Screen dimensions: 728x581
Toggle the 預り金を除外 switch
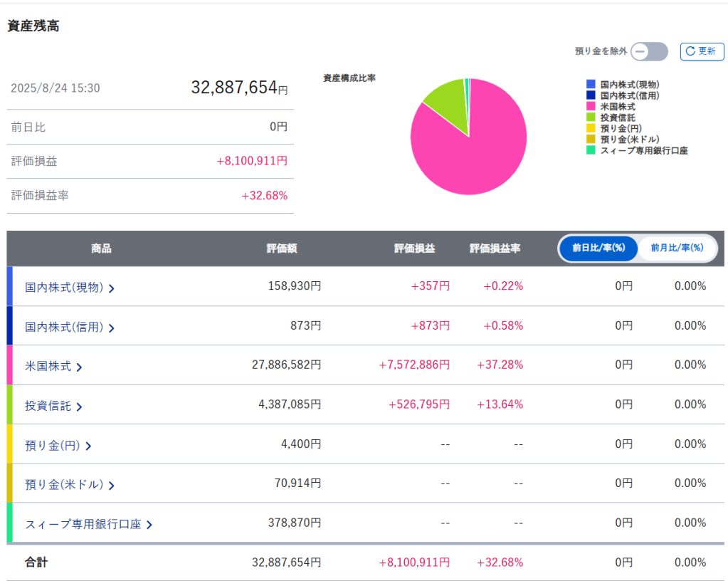point(649,51)
